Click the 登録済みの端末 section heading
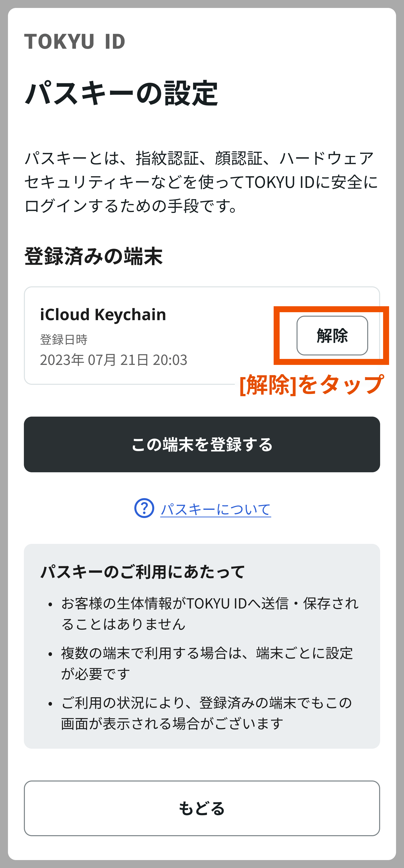The height and width of the screenshot is (868, 404). (93, 257)
